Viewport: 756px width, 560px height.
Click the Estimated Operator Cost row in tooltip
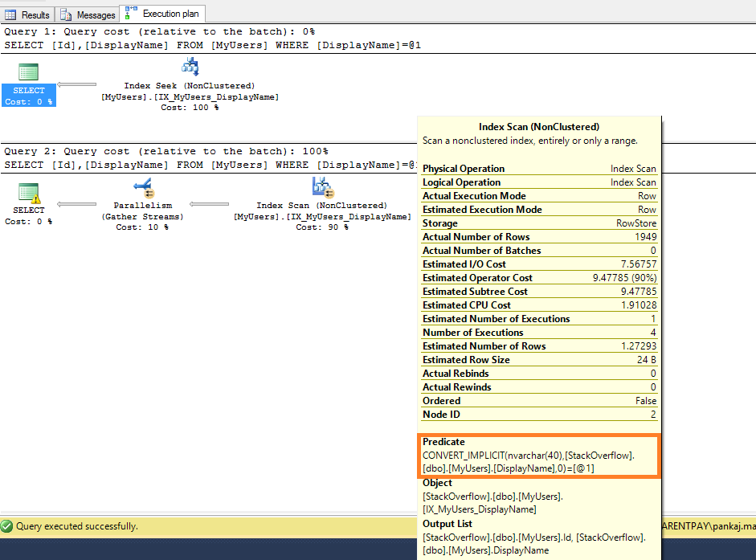pyautogui.click(x=539, y=278)
